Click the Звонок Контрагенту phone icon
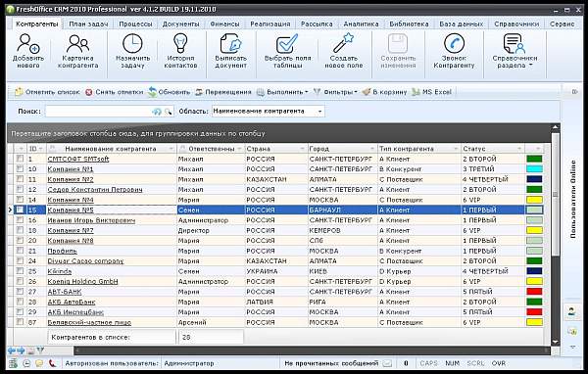The width and height of the screenshot is (588, 374). pos(454,43)
